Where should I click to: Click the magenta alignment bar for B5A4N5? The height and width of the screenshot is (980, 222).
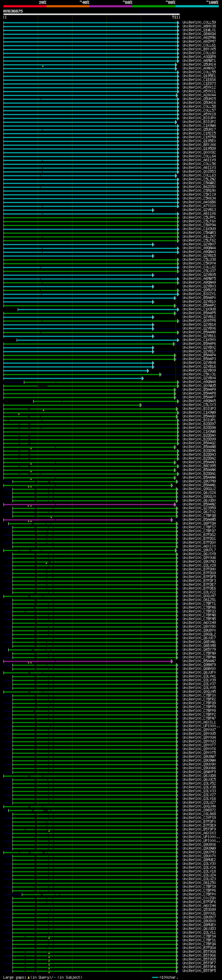pos(88,520)
